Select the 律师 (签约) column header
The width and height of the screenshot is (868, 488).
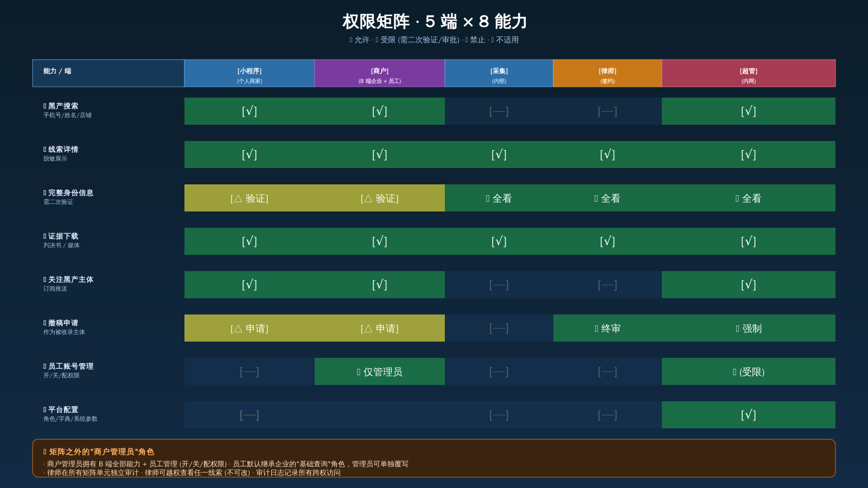tap(608, 73)
